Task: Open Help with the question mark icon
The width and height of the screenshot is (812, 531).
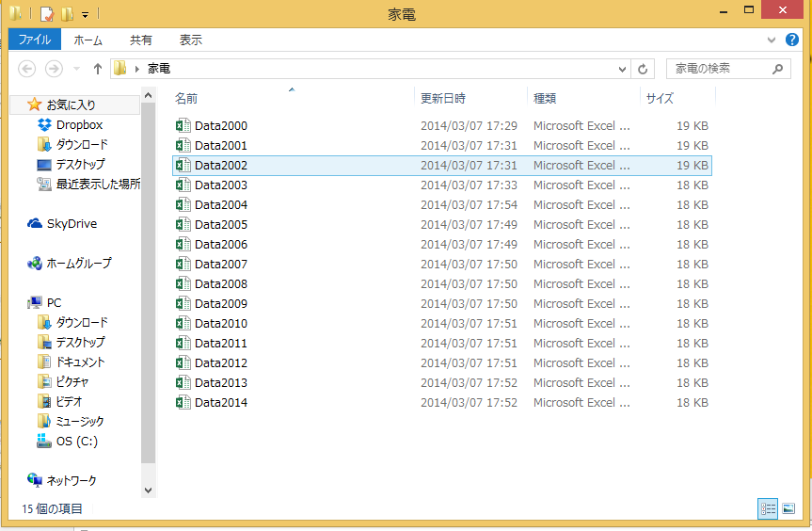Action: click(792, 40)
